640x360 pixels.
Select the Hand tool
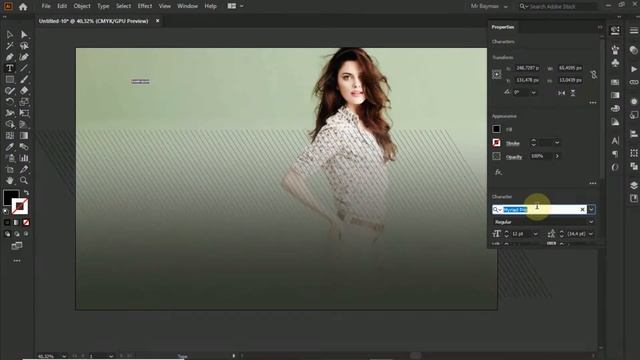(x=10, y=180)
